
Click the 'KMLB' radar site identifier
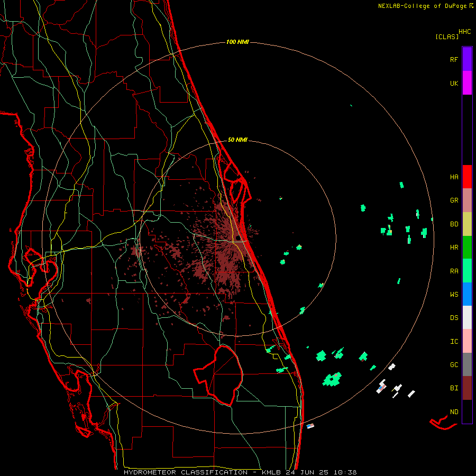coord(271,472)
